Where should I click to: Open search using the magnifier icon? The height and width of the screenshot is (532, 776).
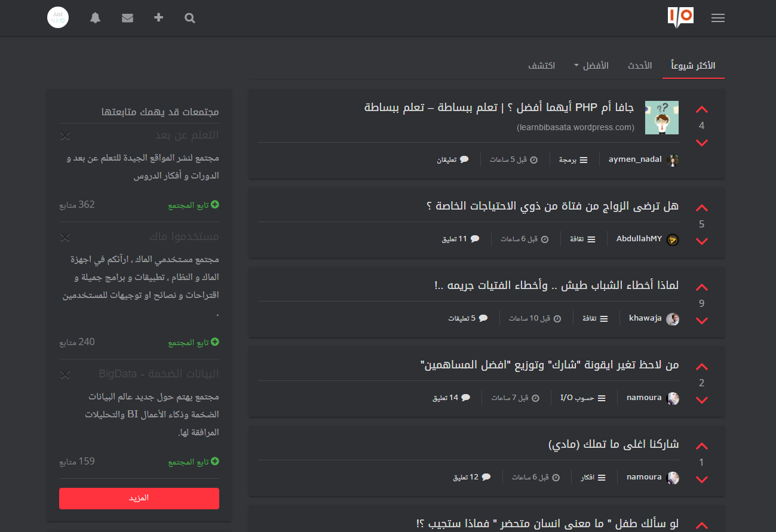tap(189, 18)
